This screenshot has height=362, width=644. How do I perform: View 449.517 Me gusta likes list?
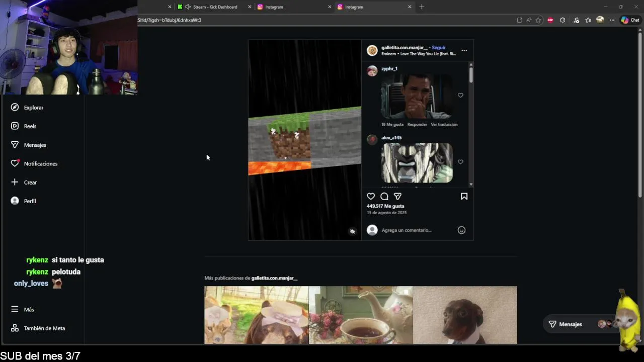point(385,206)
